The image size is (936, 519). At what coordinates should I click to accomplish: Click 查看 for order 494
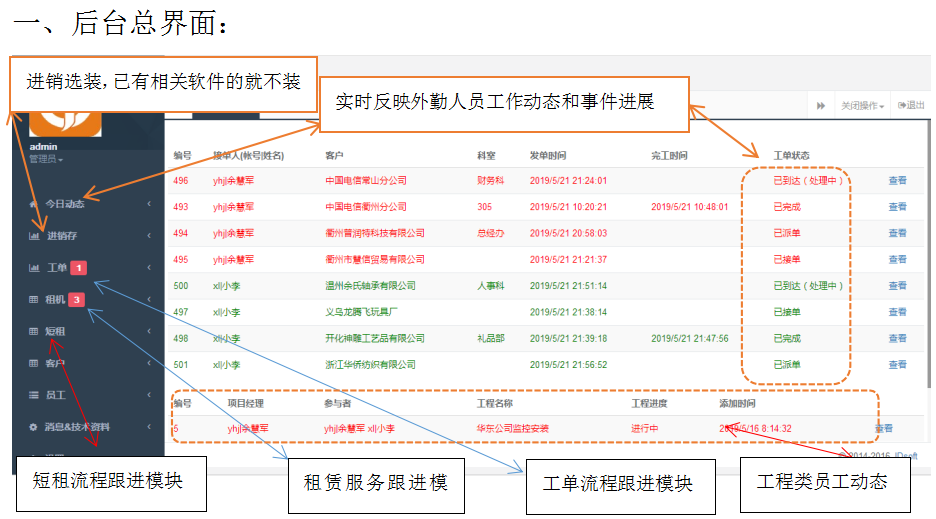[x=897, y=233]
